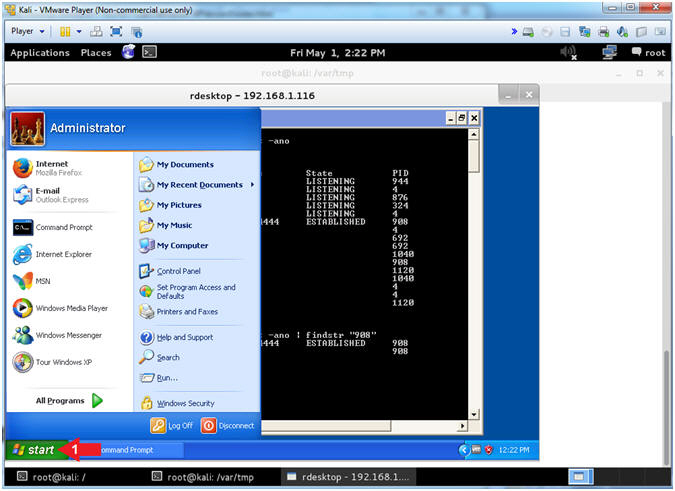Click the VMware pause button
The image size is (675, 491).
click(65, 31)
